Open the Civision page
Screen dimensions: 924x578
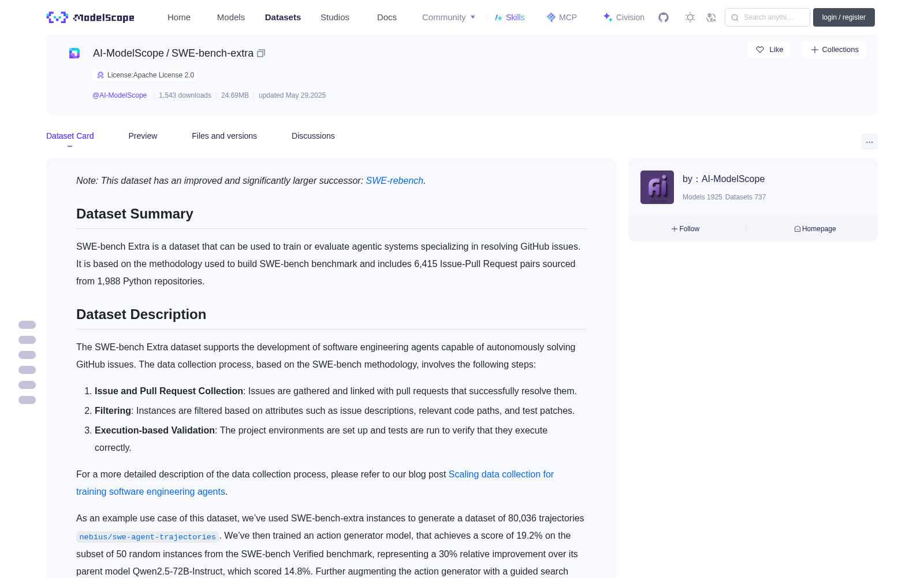[624, 17]
